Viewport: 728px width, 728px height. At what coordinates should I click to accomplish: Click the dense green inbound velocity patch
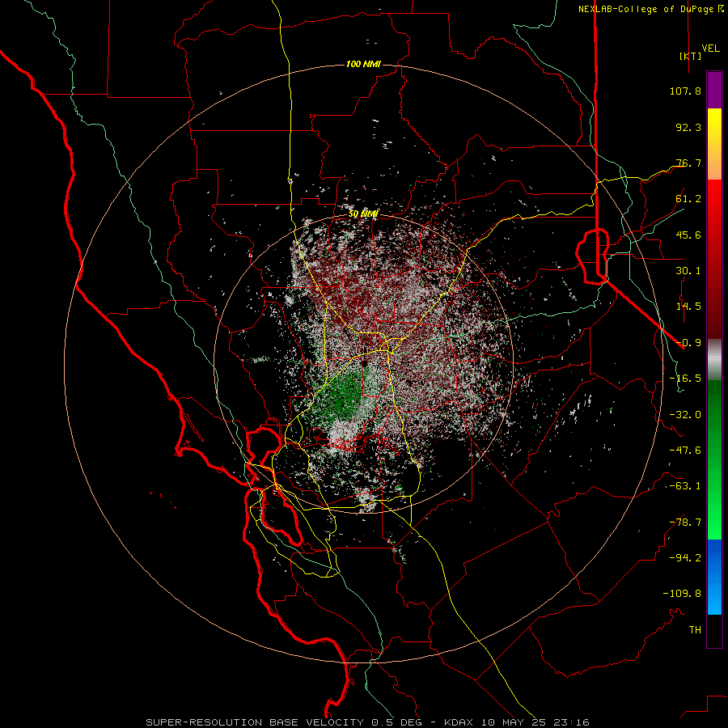(x=345, y=394)
